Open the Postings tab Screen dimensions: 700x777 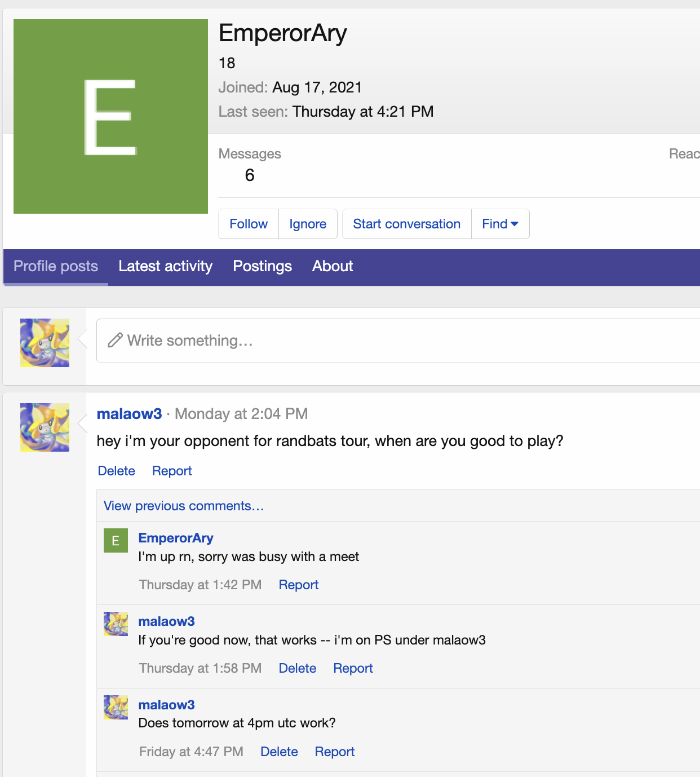tap(262, 266)
